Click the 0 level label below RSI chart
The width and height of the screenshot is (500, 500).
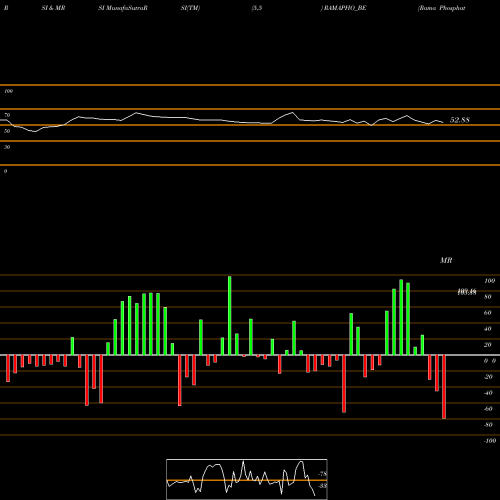(x=5, y=171)
